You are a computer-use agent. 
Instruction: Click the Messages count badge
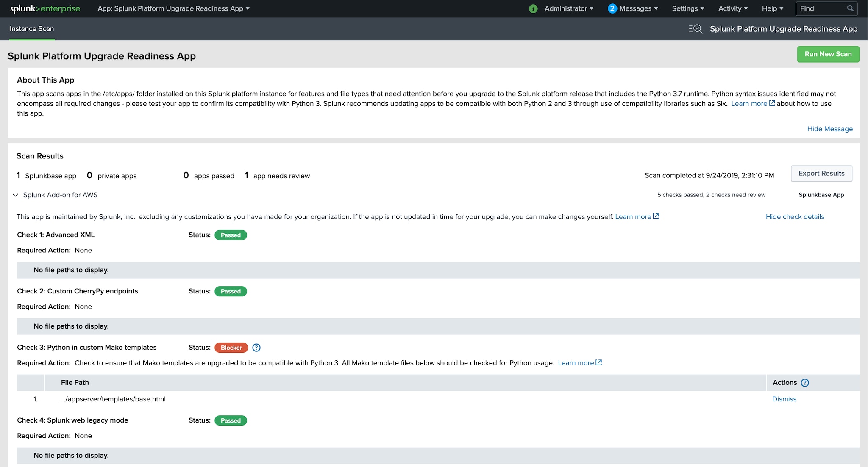(612, 8)
